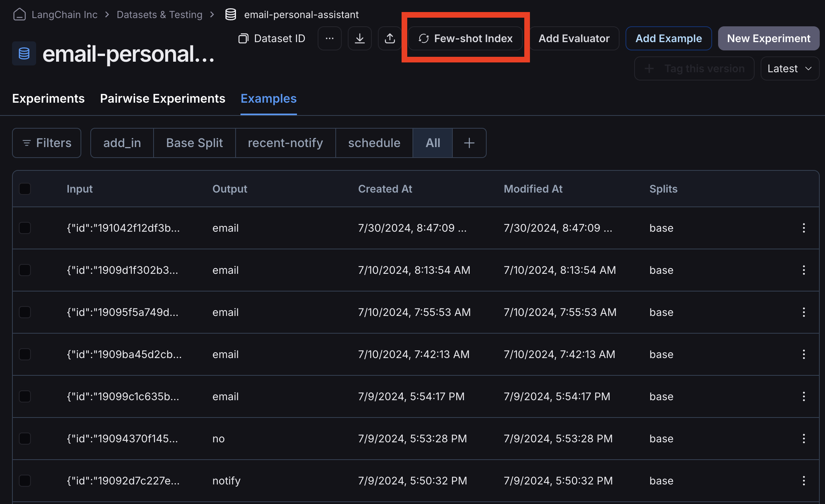The image size is (825, 504).
Task: Click the New Experiment button
Action: coord(769,38)
